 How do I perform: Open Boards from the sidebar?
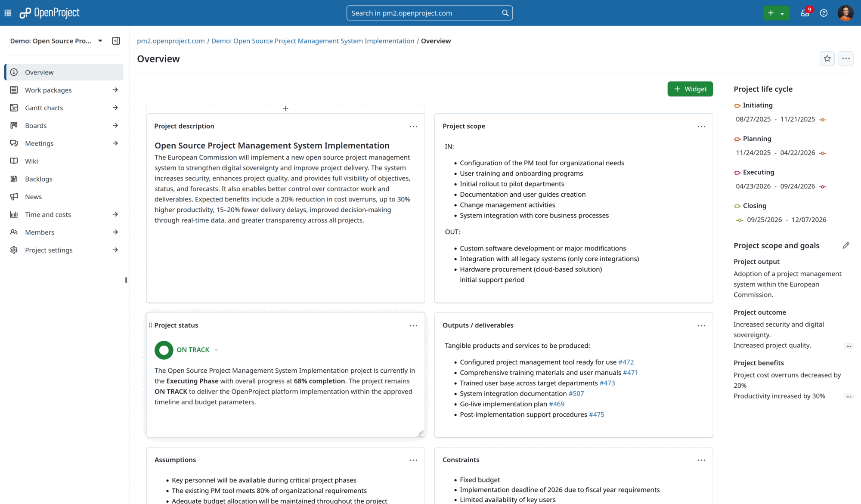[x=36, y=125]
